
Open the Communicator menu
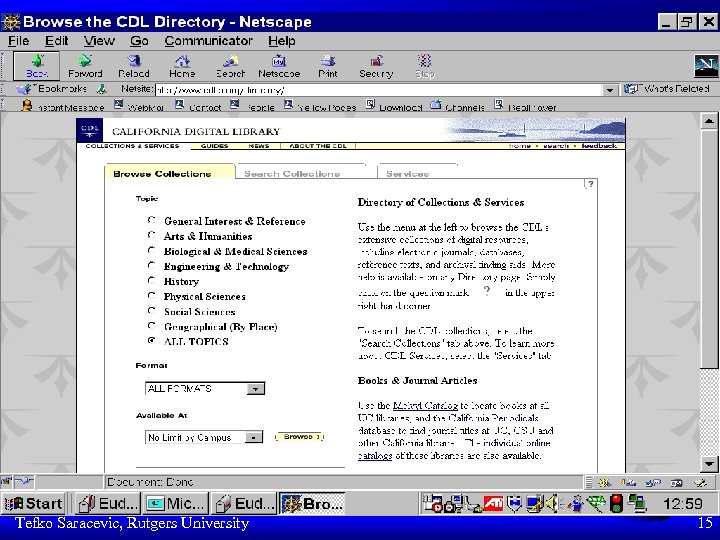click(x=208, y=41)
